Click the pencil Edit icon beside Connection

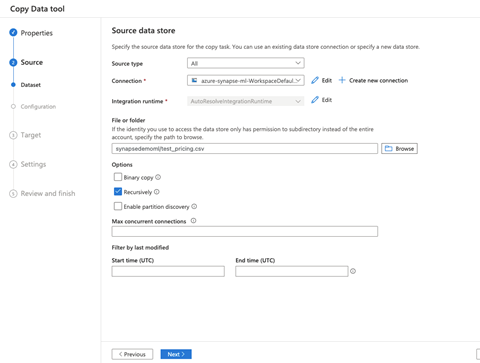click(x=315, y=80)
